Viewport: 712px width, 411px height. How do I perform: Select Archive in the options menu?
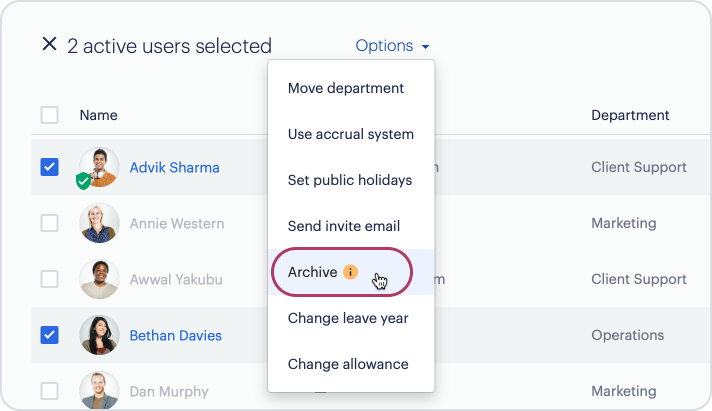(x=312, y=272)
